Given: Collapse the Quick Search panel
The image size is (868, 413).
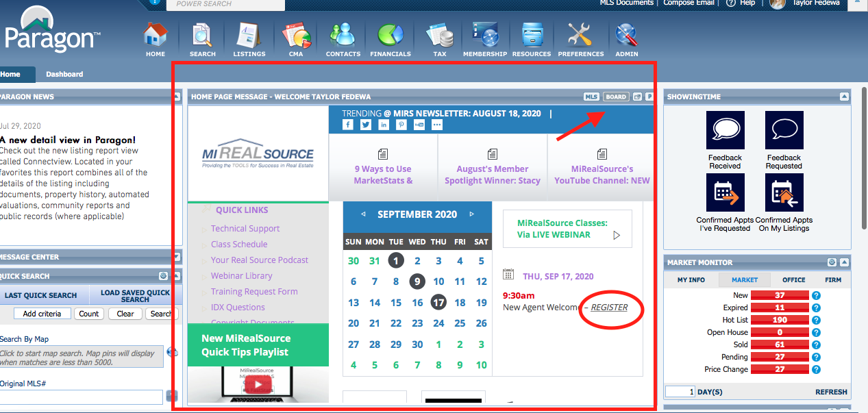Looking at the screenshot, I should click(175, 276).
